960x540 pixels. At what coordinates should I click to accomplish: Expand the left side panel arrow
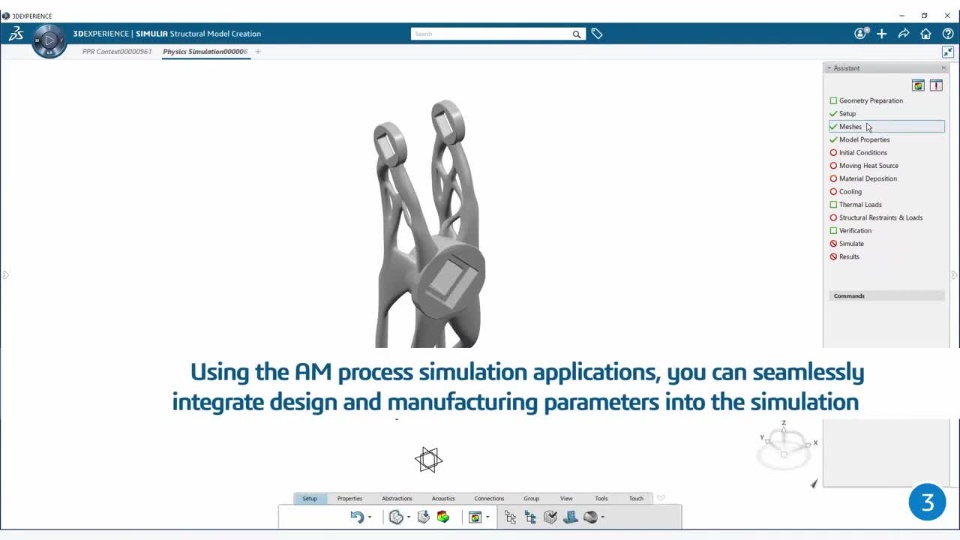pos(6,275)
